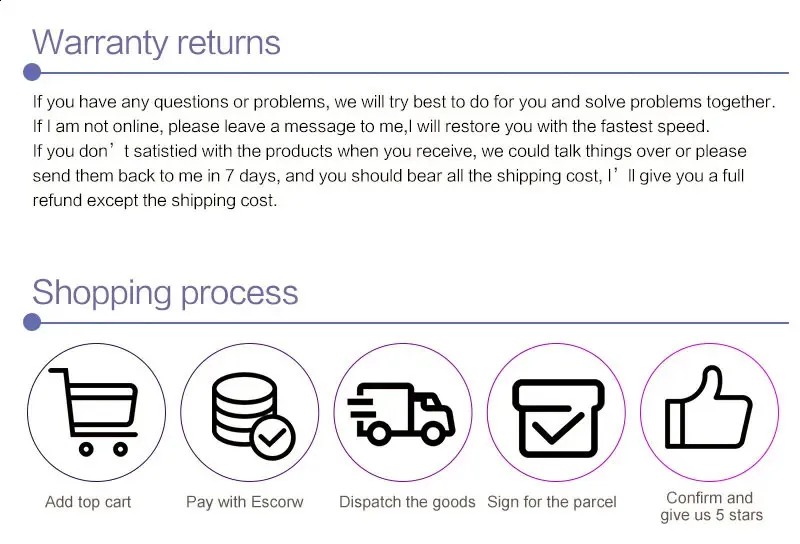Click the sentence starting "If I am not online"

coord(370,127)
